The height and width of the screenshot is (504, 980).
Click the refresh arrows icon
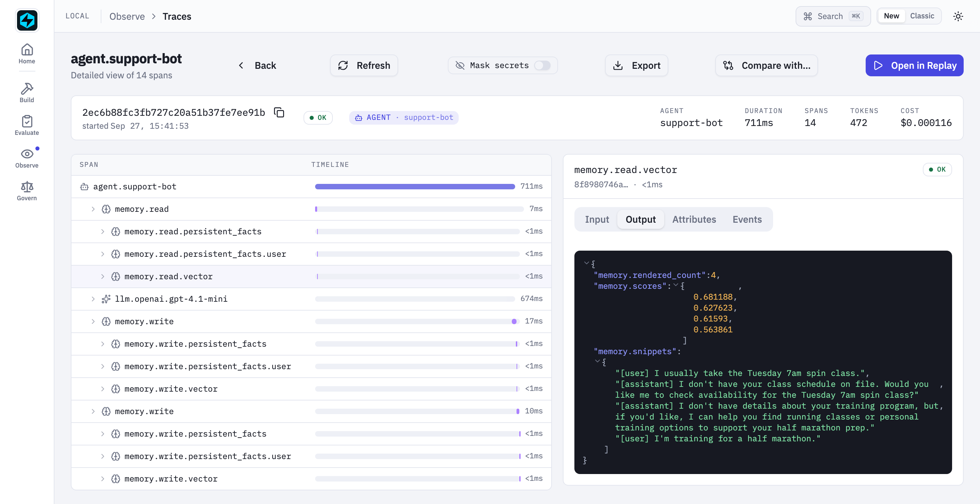[x=343, y=65]
